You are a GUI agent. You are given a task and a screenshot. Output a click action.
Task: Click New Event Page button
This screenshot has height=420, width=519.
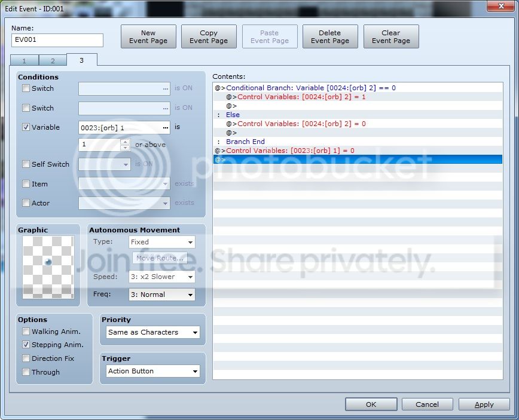point(148,36)
